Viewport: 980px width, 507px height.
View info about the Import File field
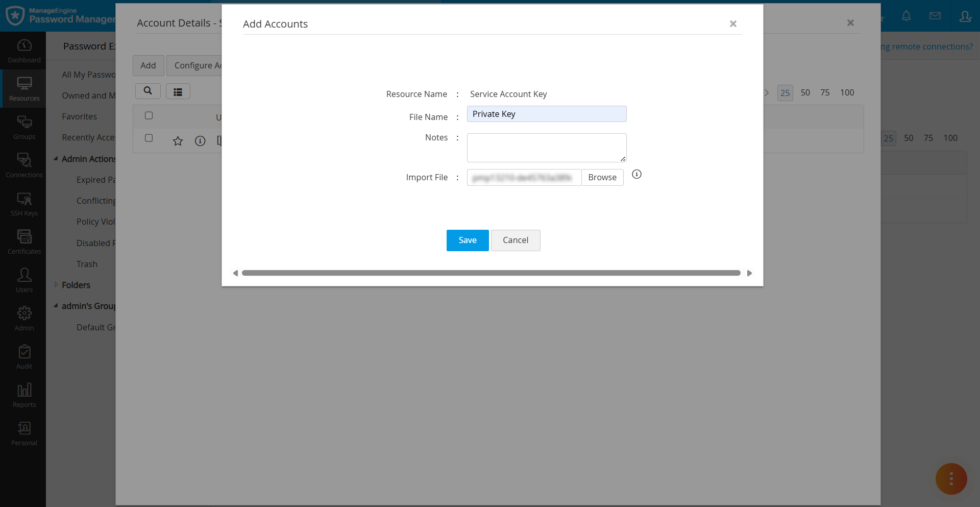pyautogui.click(x=636, y=174)
